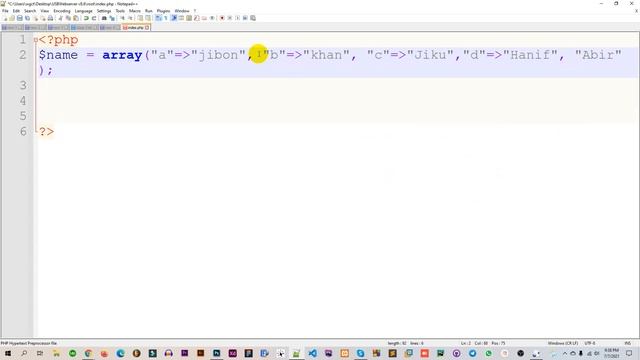The height and width of the screenshot is (360, 640).
Task: Click the Playback macro icon
Action: tap(238, 18)
